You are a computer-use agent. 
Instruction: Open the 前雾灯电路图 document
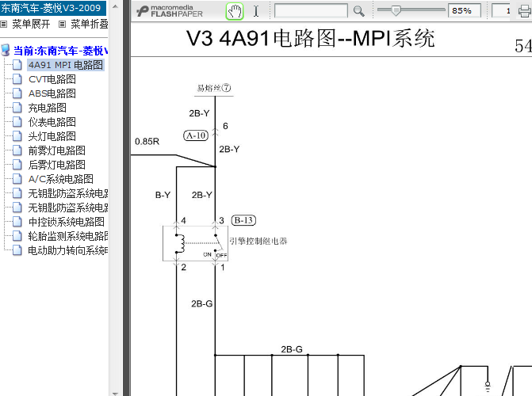tap(56, 150)
